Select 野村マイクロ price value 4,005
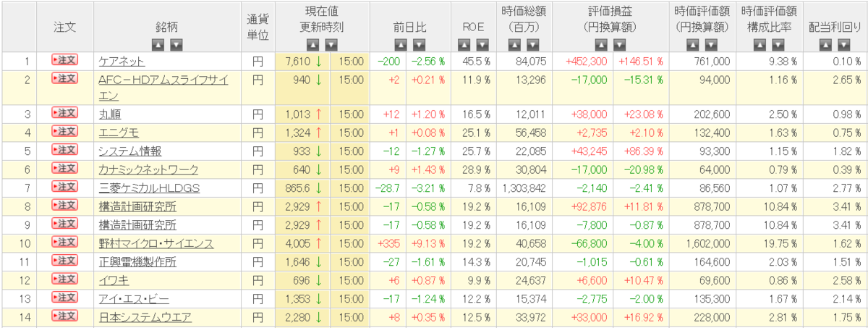 [297, 243]
